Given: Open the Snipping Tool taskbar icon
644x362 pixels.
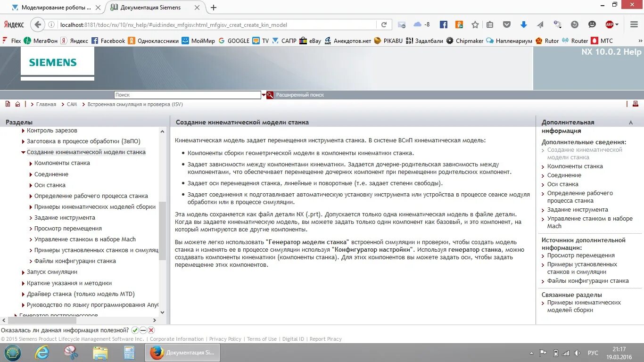Looking at the screenshot, I should point(71,353).
